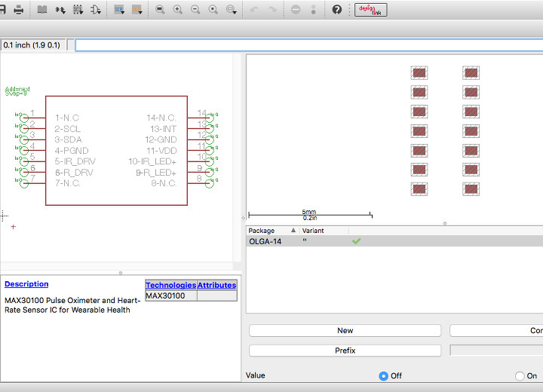The image size is (543, 392).
Task: Click the Undo arrow icon
Action: pos(254,10)
